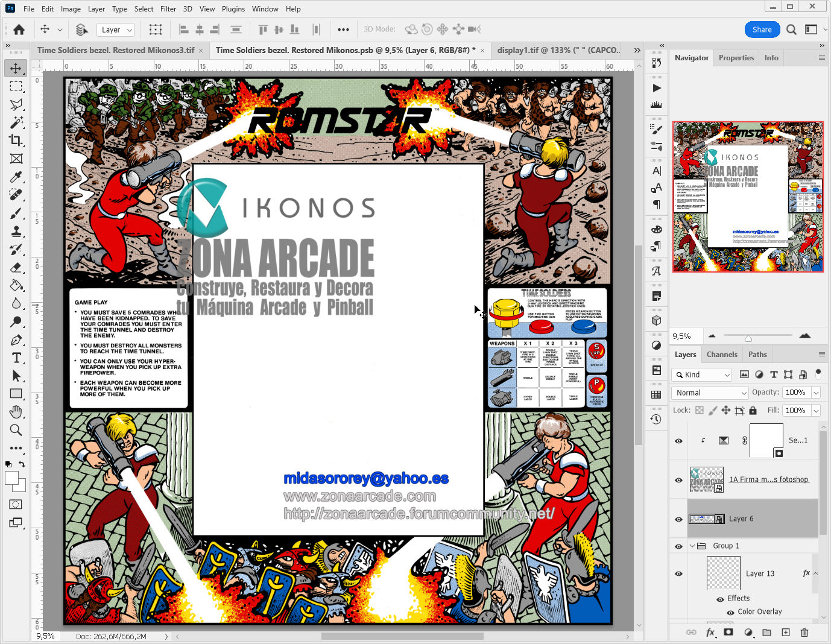Viewport: 831px width, 644px height.
Task: Select the Crop tool
Action: click(16, 140)
